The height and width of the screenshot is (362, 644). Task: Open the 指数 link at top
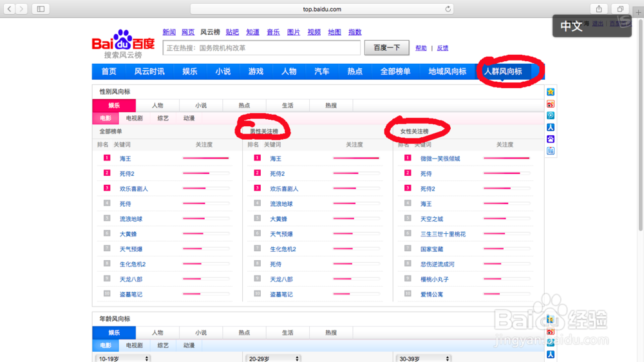click(355, 32)
